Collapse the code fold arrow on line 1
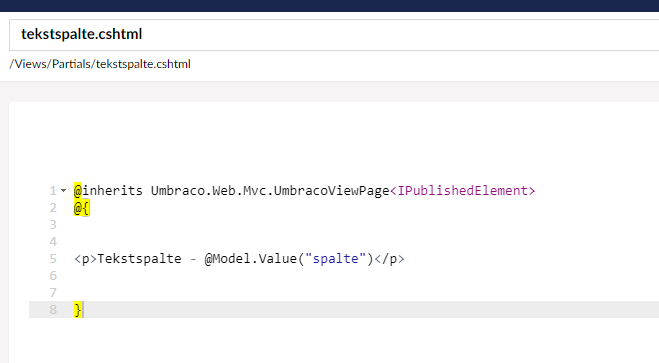Image resolution: width=659 pixels, height=363 pixels. pos(63,191)
